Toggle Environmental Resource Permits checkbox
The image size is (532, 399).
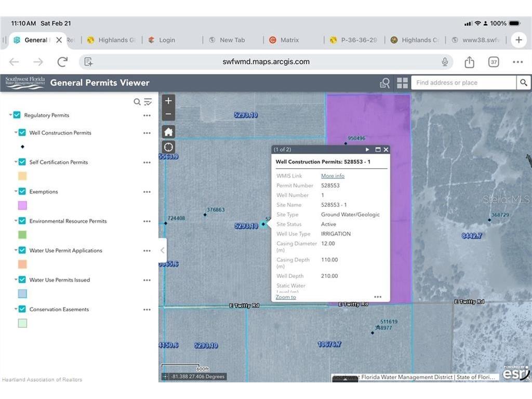[x=22, y=221]
